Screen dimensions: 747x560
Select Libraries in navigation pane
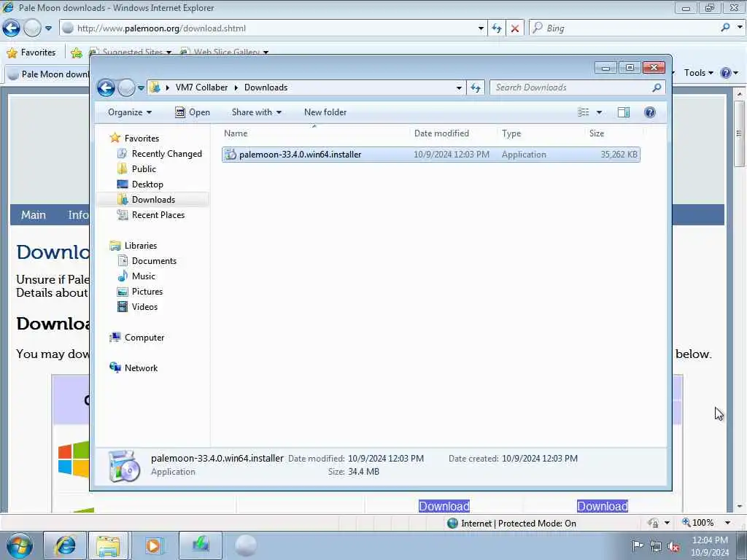coord(141,246)
